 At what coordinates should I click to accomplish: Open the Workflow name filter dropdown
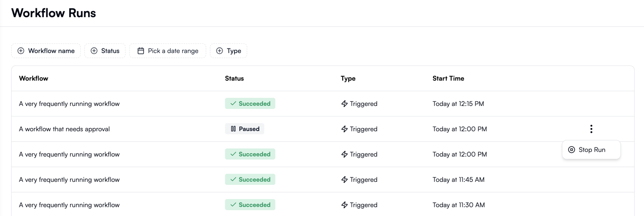(46, 51)
